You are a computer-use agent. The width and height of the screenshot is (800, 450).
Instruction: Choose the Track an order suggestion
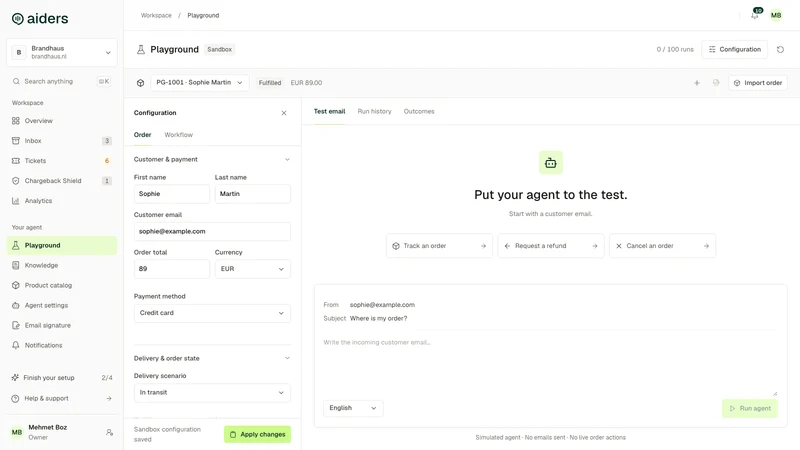point(439,246)
